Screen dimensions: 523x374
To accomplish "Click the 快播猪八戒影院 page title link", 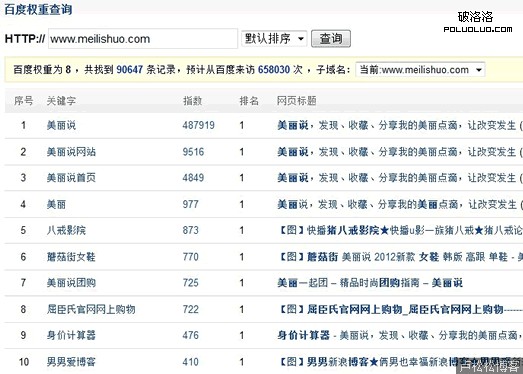I will pos(400,230).
